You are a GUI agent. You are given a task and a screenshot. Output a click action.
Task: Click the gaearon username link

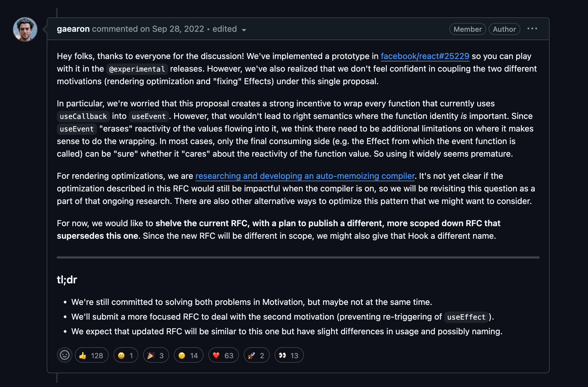coord(73,29)
